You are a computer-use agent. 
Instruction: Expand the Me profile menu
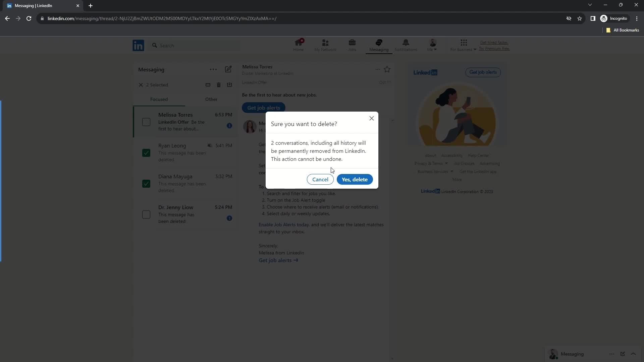(432, 45)
